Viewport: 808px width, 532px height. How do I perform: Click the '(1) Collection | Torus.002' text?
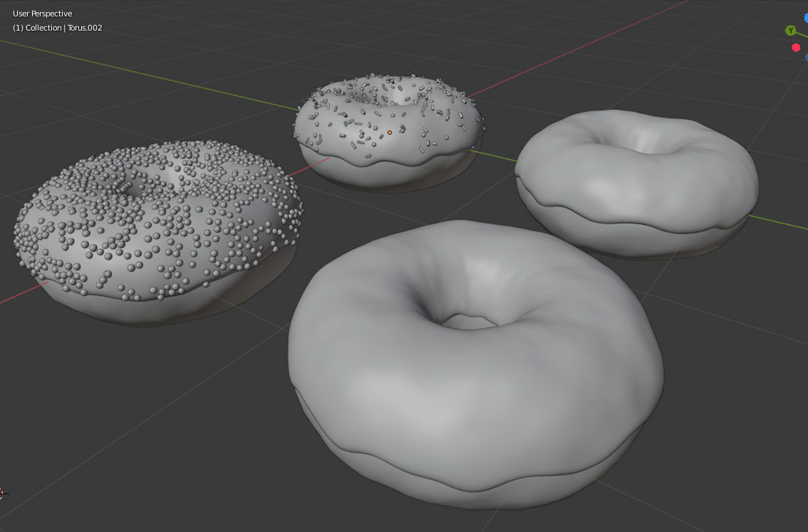click(57, 28)
